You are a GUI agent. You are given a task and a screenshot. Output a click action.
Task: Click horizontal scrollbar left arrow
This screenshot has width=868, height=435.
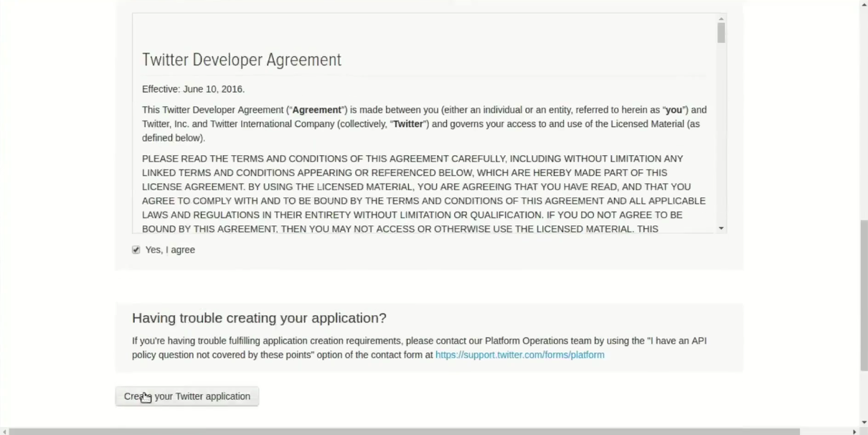pyautogui.click(x=4, y=431)
